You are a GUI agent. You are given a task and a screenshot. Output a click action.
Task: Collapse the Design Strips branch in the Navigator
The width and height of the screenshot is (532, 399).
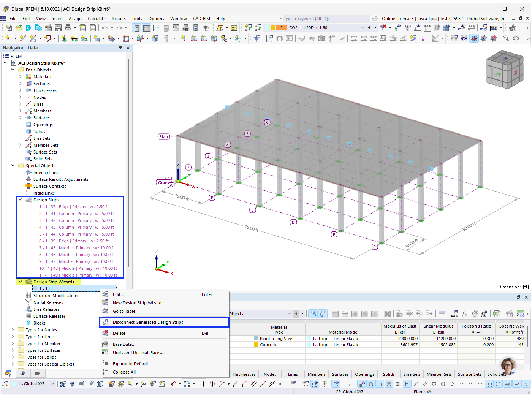pyautogui.click(x=20, y=199)
